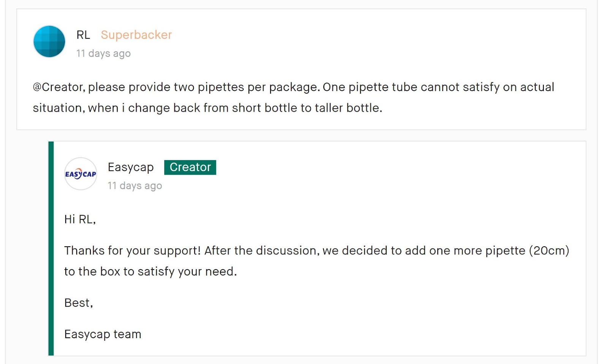608x364 pixels.
Task: Click the 'Easycap team' signature
Action: (x=103, y=334)
